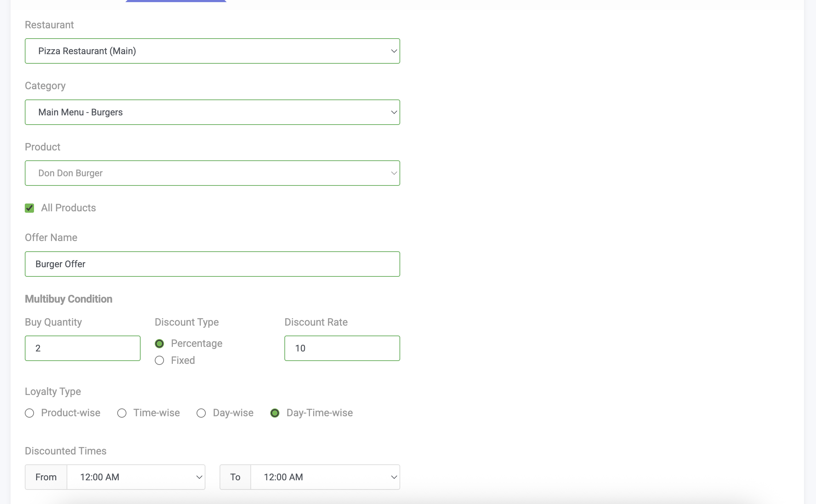Choose Day-wise loyalty type

(x=201, y=413)
